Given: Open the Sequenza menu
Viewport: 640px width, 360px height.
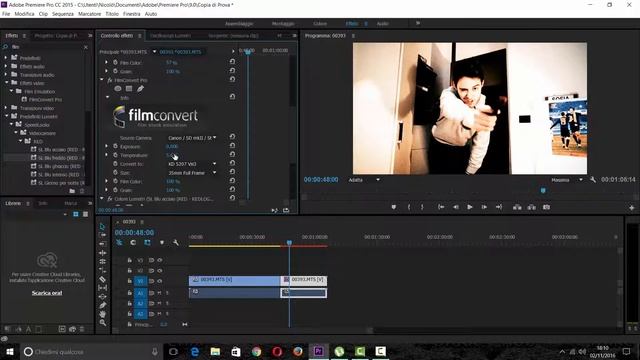Looking at the screenshot, I should 63,14.
